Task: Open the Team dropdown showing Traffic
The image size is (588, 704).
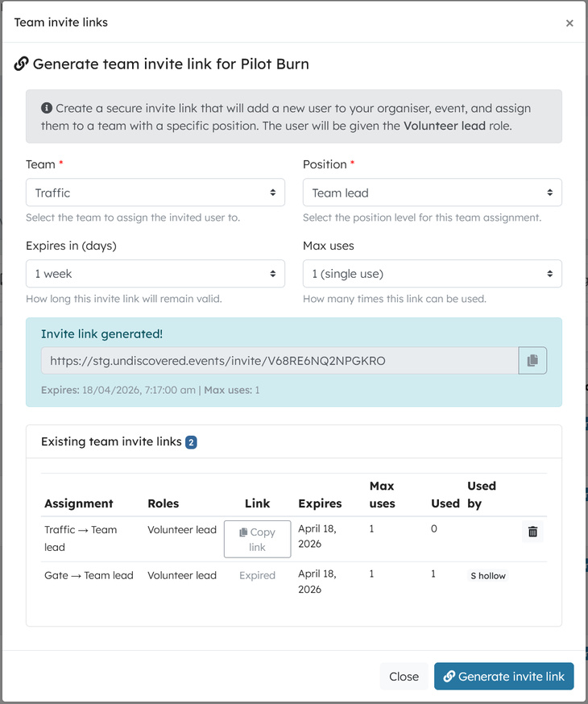Action: (155, 193)
